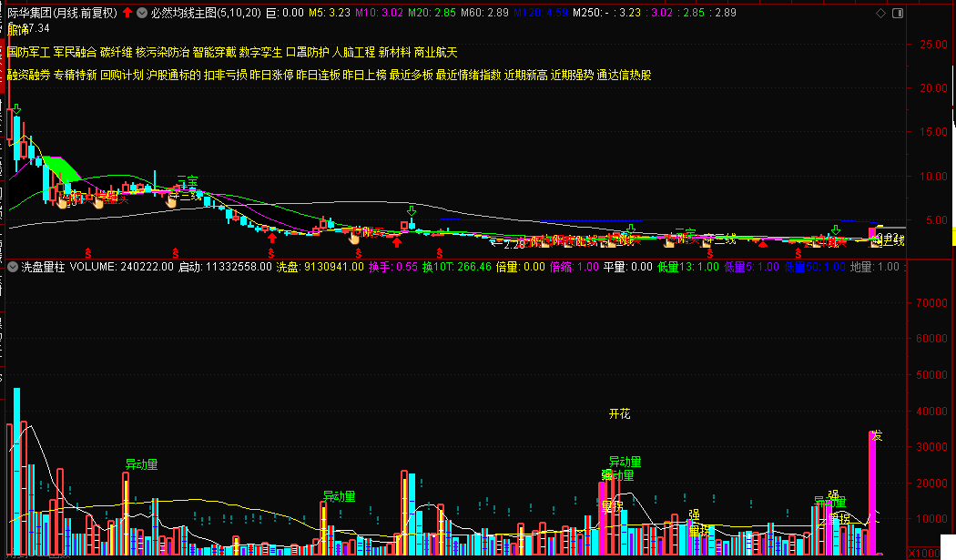Click the M5: 3.23 moving average value

[x=330, y=13]
